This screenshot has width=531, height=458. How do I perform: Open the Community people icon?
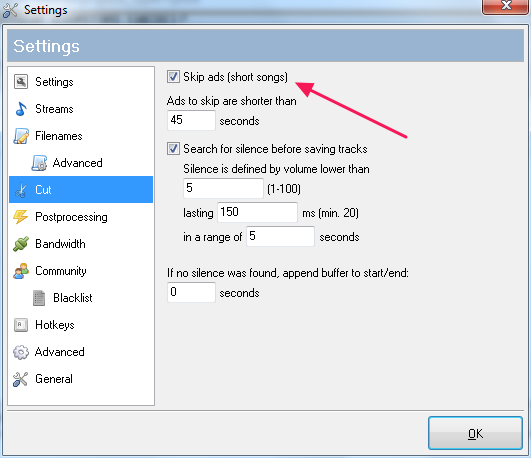tap(21, 271)
